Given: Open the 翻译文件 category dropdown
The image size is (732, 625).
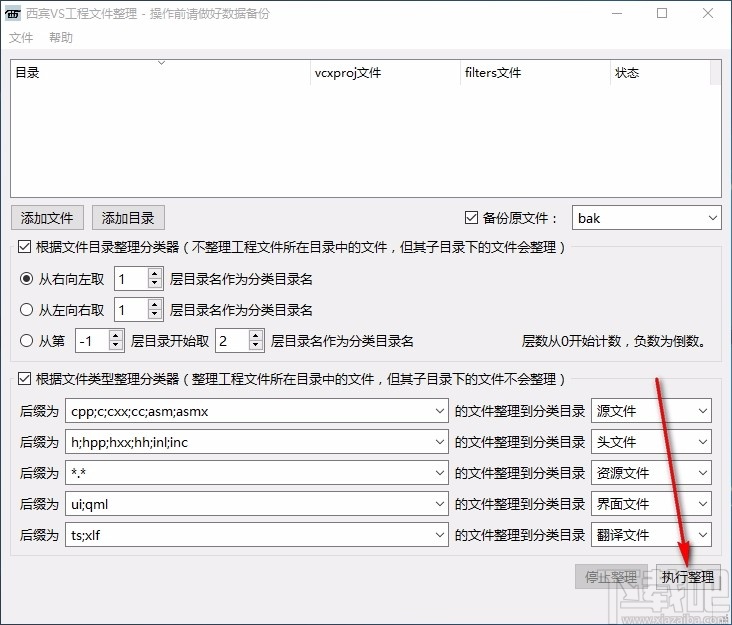Looking at the screenshot, I should 651,534.
